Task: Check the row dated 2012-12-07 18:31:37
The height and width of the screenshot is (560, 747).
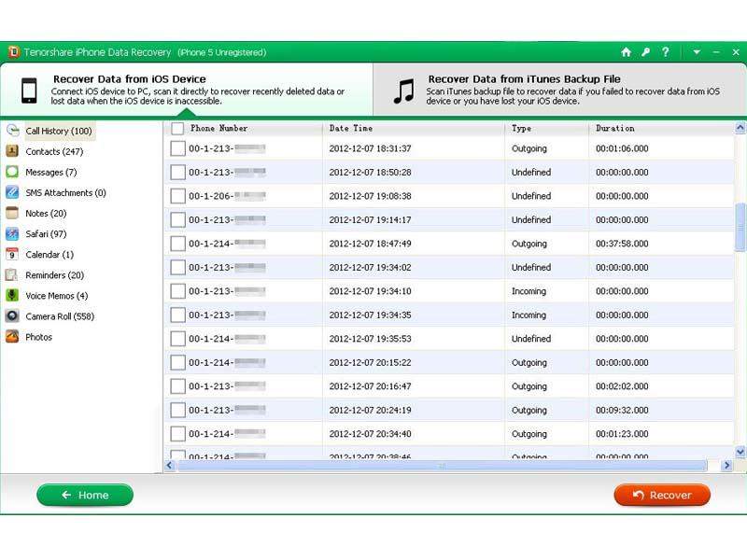Action: pyautogui.click(x=177, y=148)
